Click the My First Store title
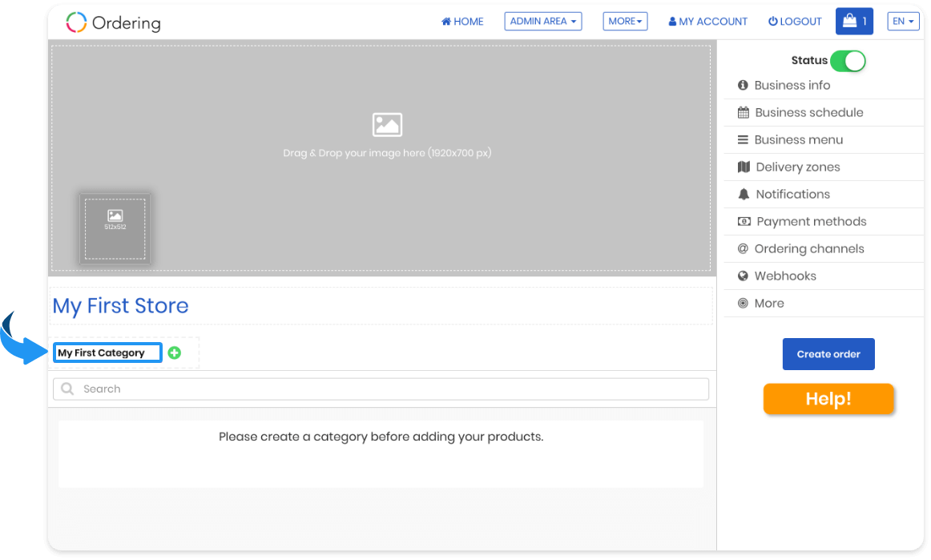 click(x=120, y=306)
